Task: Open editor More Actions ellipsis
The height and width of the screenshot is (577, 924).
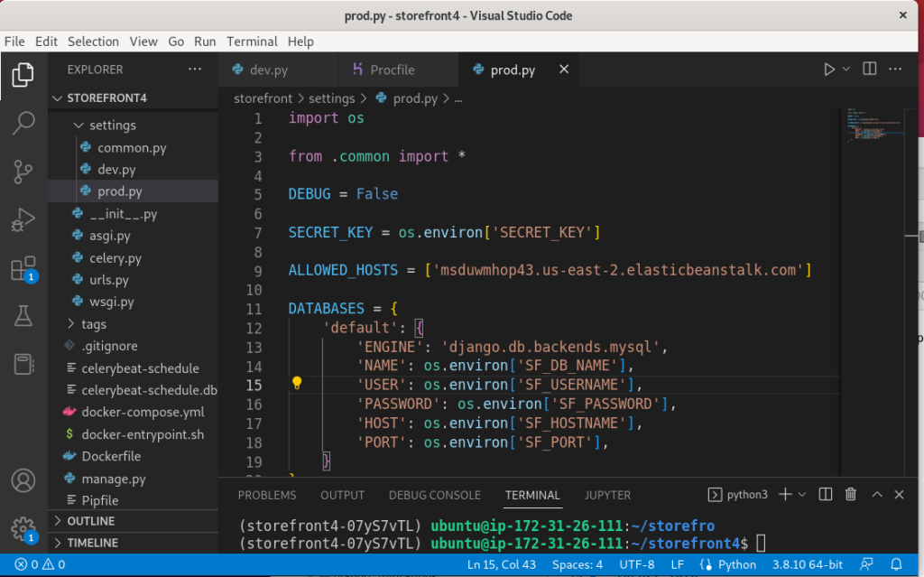Action: 895,69
